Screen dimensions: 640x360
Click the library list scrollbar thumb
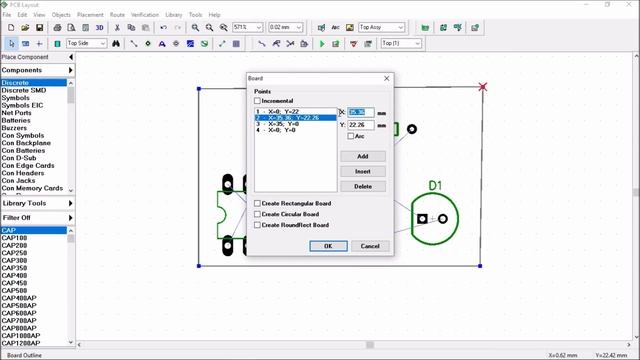click(71, 95)
